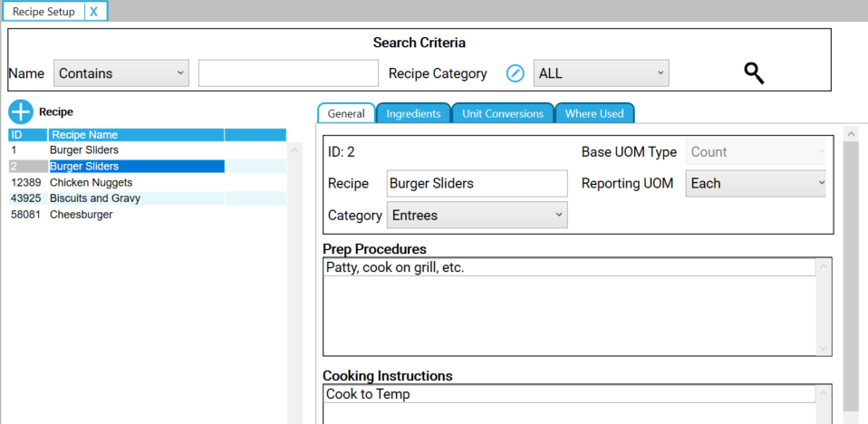Sort by the Recipe Name column header
The image size is (868, 424).
coord(134,135)
